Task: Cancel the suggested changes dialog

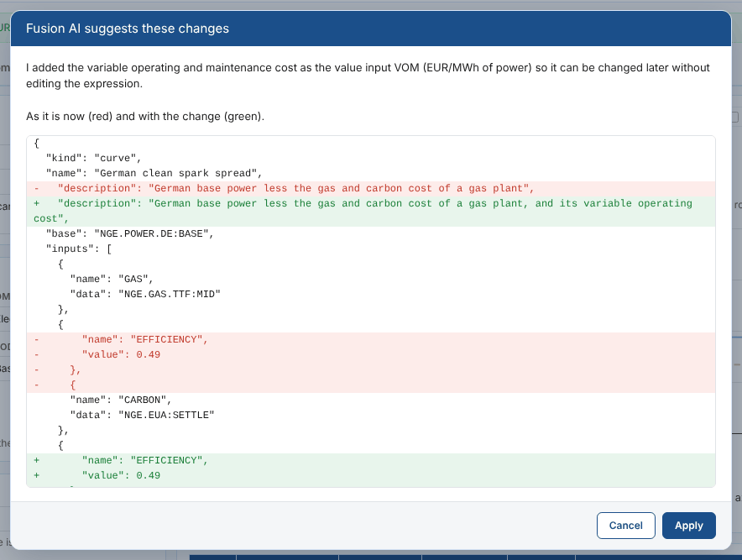Action: (x=625, y=526)
